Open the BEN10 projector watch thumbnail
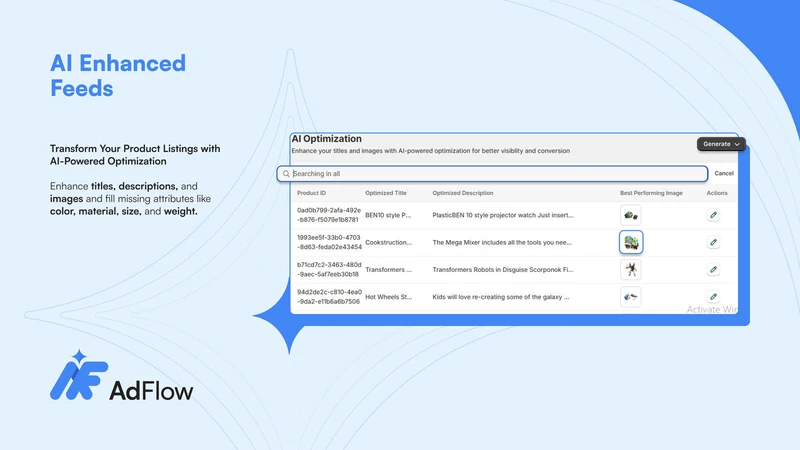 (631, 215)
